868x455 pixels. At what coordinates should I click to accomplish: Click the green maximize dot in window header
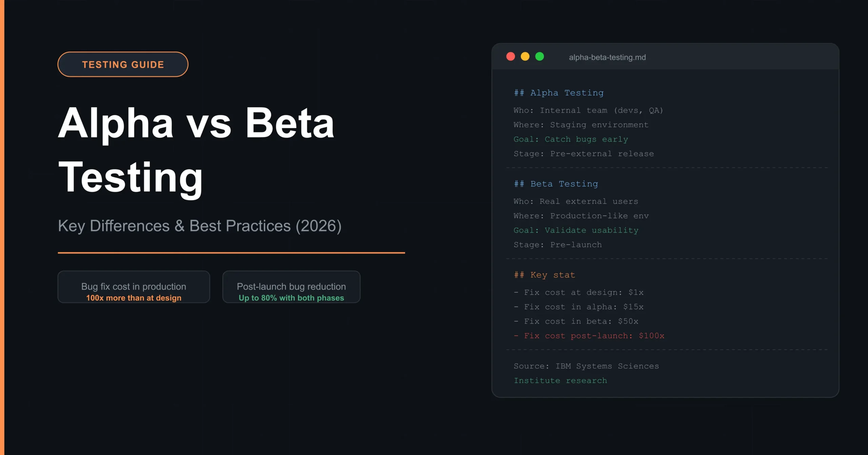tap(539, 57)
